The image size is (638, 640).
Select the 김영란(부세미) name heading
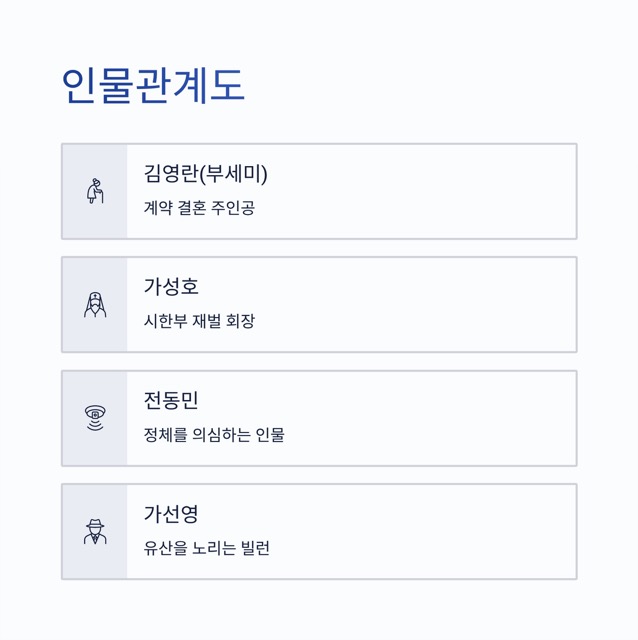pyautogui.click(x=205, y=173)
